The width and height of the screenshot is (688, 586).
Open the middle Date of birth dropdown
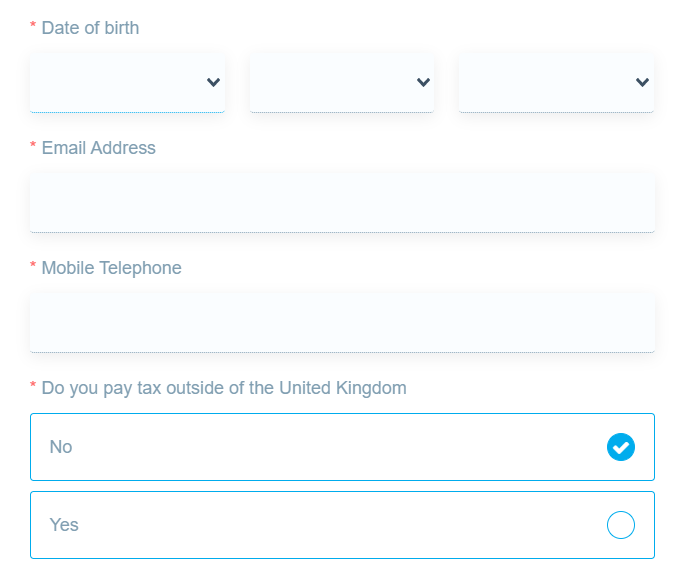330,82
